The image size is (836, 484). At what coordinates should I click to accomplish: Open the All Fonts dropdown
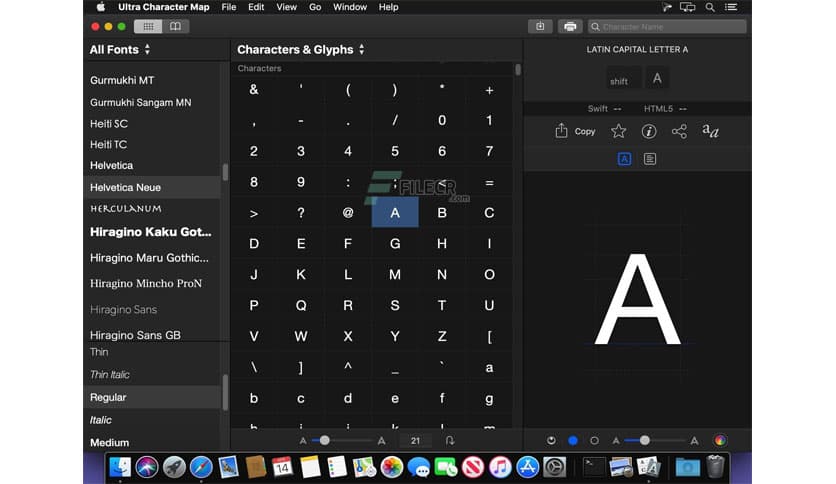click(120, 50)
